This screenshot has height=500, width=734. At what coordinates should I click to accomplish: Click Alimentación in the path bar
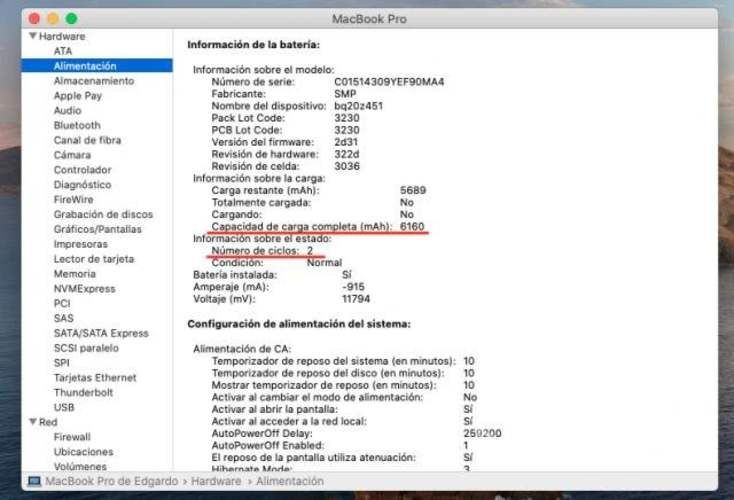coord(290,481)
